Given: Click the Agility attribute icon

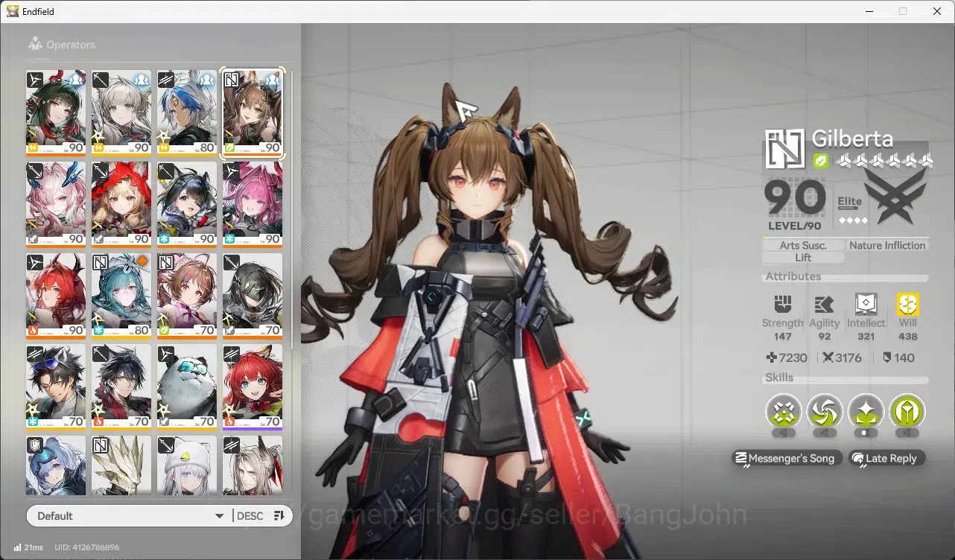Looking at the screenshot, I should click(824, 304).
